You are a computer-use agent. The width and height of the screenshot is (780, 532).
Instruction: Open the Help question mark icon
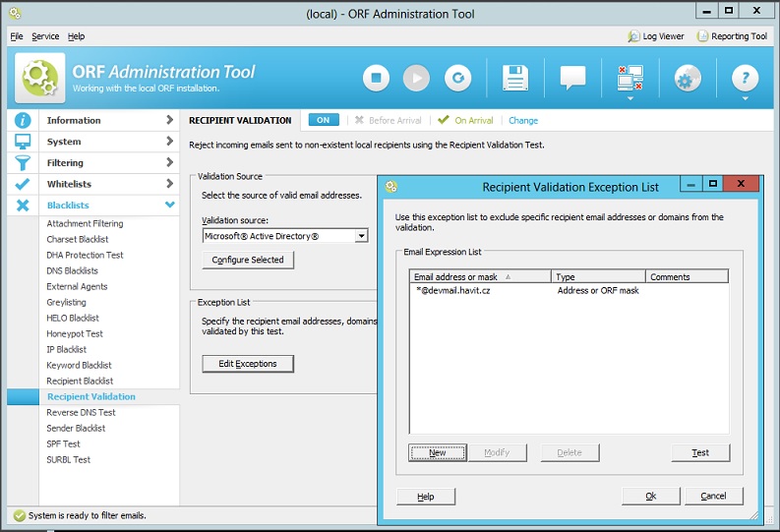(745, 78)
